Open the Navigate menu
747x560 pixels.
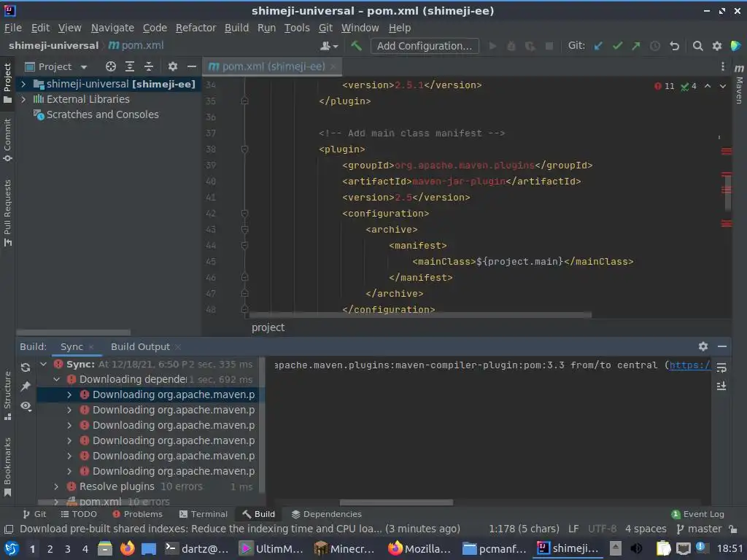tap(112, 28)
